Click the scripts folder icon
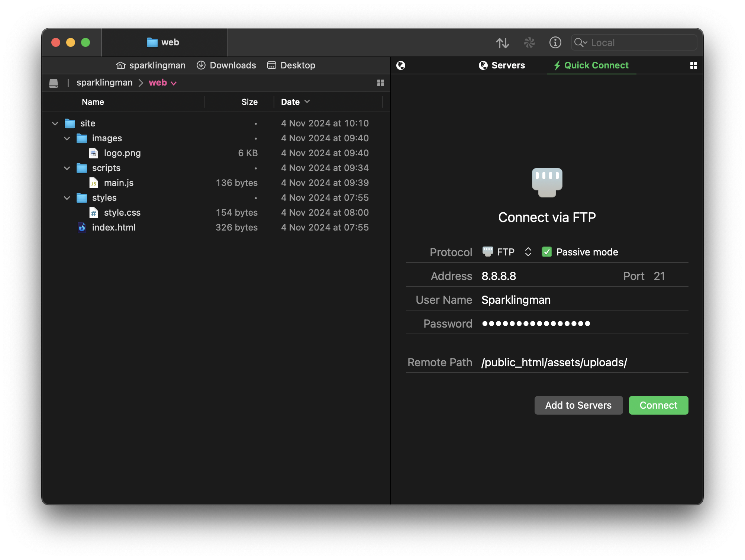 (x=82, y=168)
